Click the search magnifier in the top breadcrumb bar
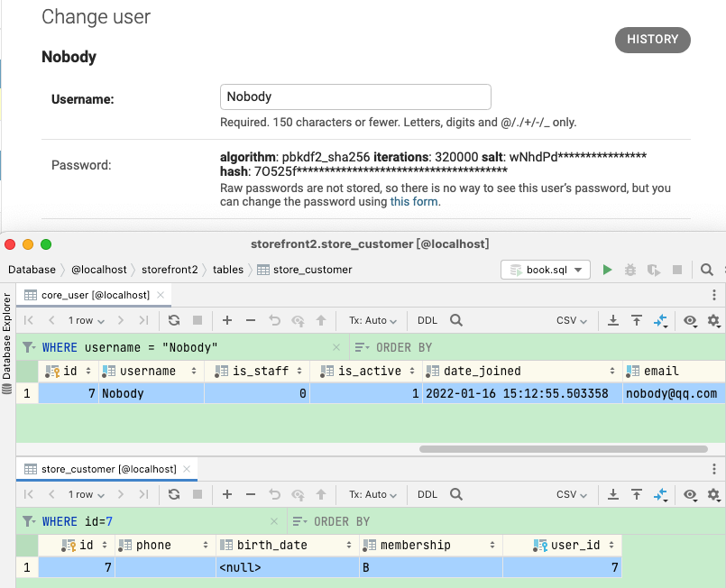The width and height of the screenshot is (726, 588). tap(707, 270)
